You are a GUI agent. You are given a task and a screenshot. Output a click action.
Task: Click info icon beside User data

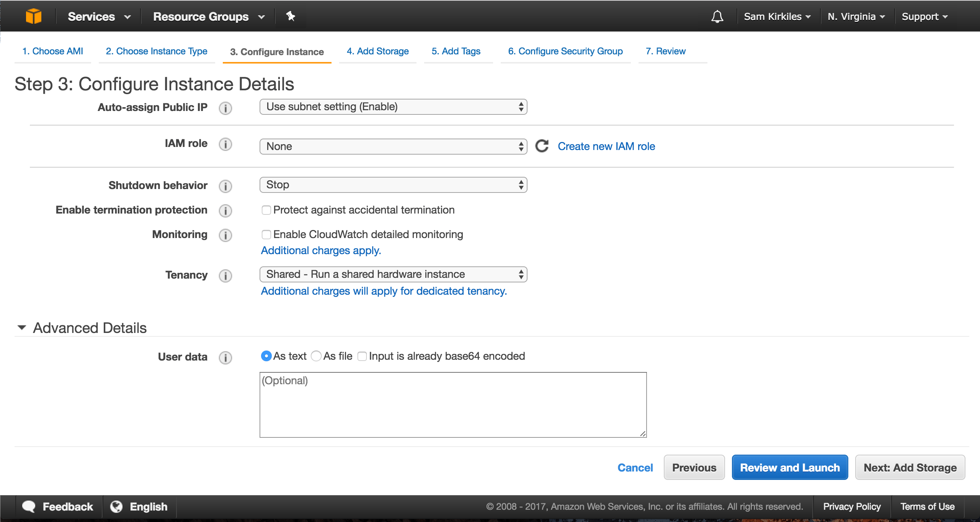click(x=225, y=357)
